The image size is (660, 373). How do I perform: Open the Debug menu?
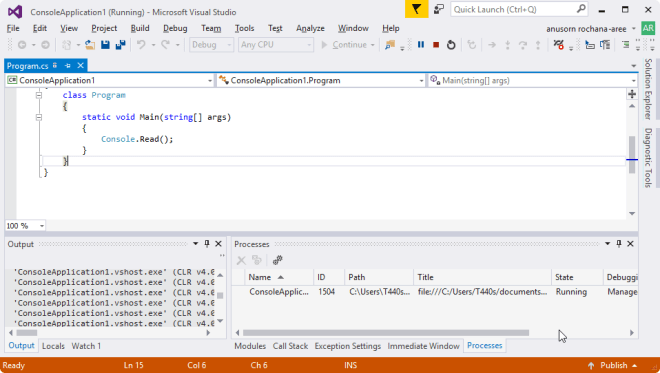pyautogui.click(x=175, y=28)
